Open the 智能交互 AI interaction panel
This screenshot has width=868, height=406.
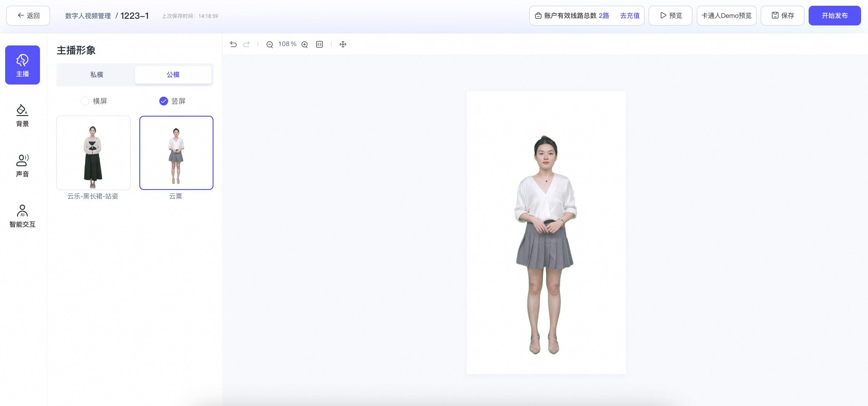[x=22, y=216]
